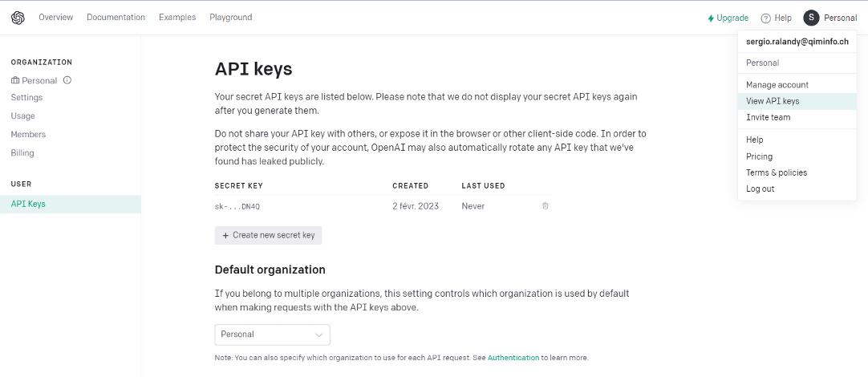Click the Upgrade lightning bolt
868x377 pixels.
(x=711, y=18)
